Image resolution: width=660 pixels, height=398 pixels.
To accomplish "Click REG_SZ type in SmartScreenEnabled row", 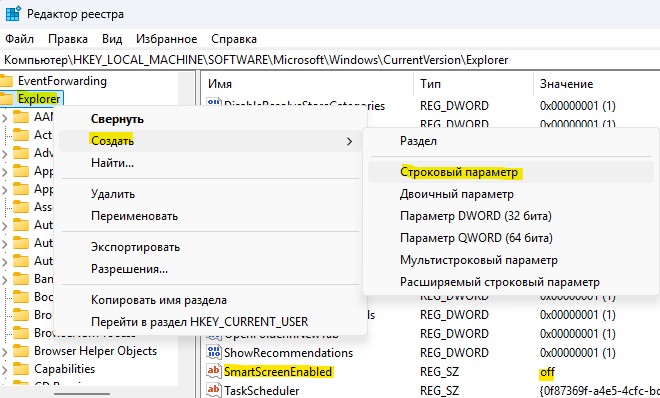I will [x=439, y=372].
